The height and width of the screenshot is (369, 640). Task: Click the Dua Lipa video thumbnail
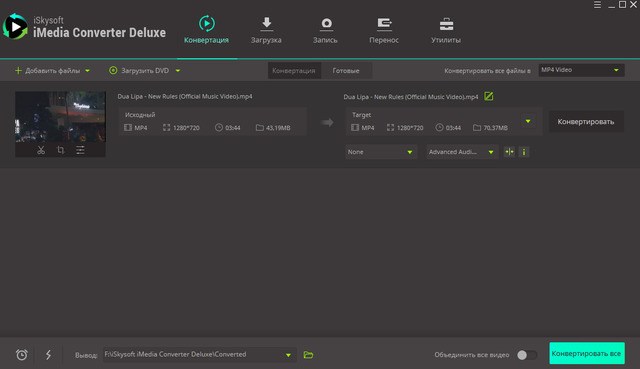60,117
